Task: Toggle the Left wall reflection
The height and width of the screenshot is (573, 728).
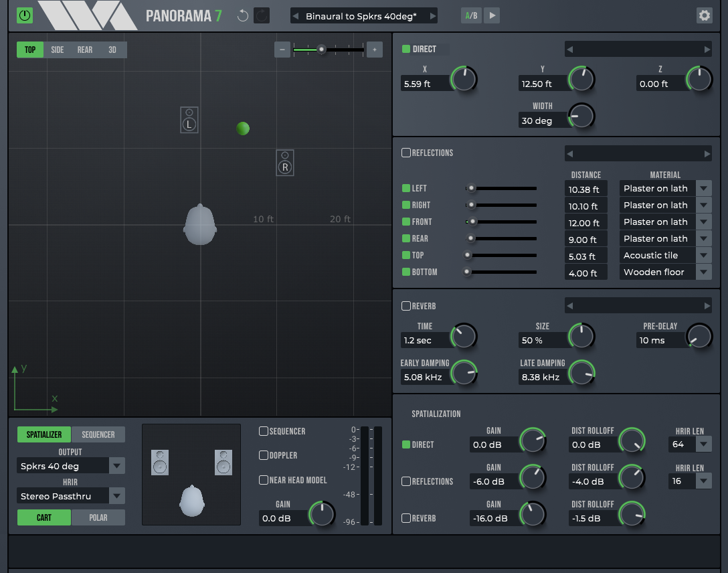Action: pyautogui.click(x=405, y=188)
